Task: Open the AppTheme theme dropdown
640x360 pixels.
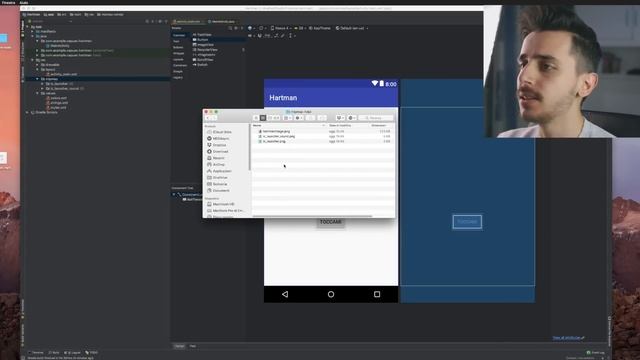Action: pos(320,28)
